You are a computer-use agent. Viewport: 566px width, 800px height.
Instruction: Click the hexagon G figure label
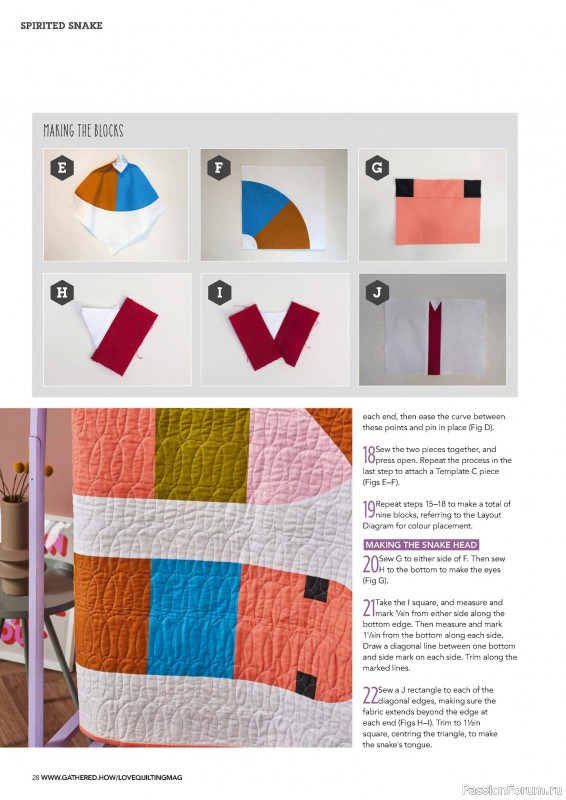pyautogui.click(x=377, y=168)
